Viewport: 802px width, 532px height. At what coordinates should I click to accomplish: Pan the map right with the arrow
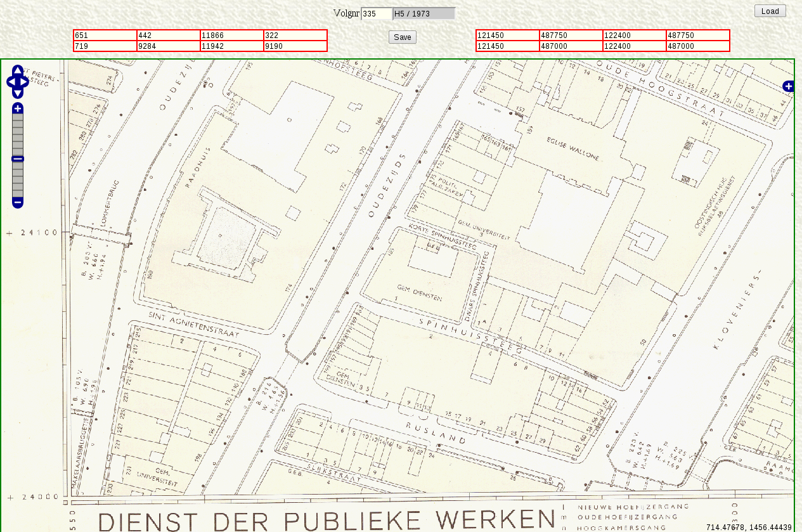click(24, 82)
